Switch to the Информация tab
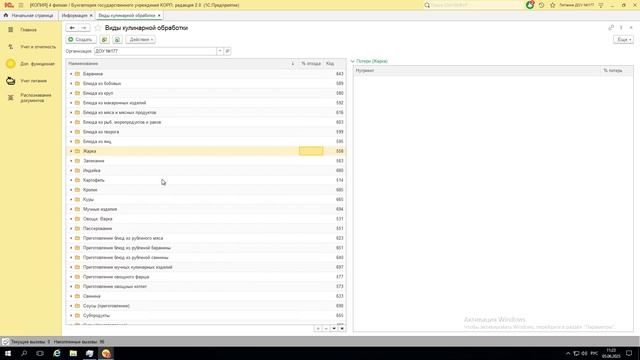Image resolution: width=640 pixels, height=360 pixels. tap(75, 16)
